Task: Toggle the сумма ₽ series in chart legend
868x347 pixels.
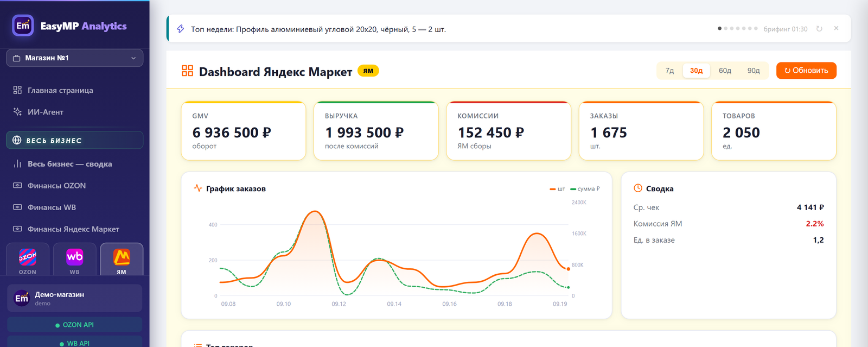Action: pyautogui.click(x=585, y=189)
